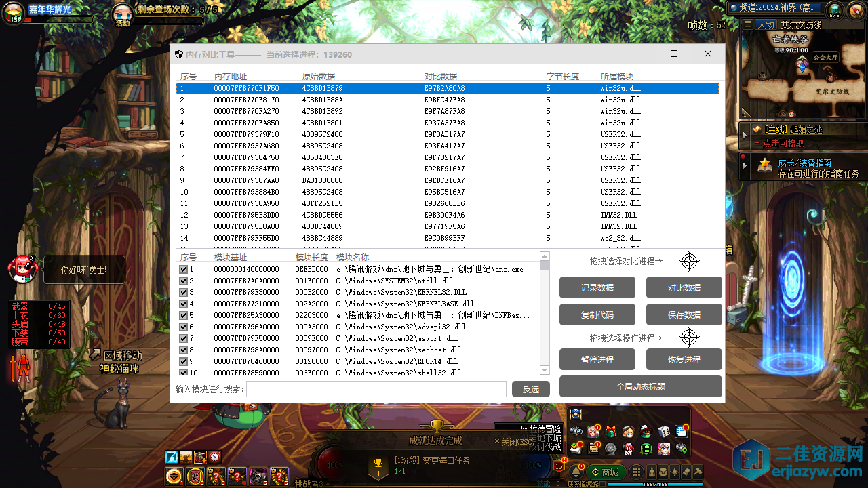Viewport: 868px width, 488px height.
Task: Click the 记录数据 button
Action: pos(597,287)
